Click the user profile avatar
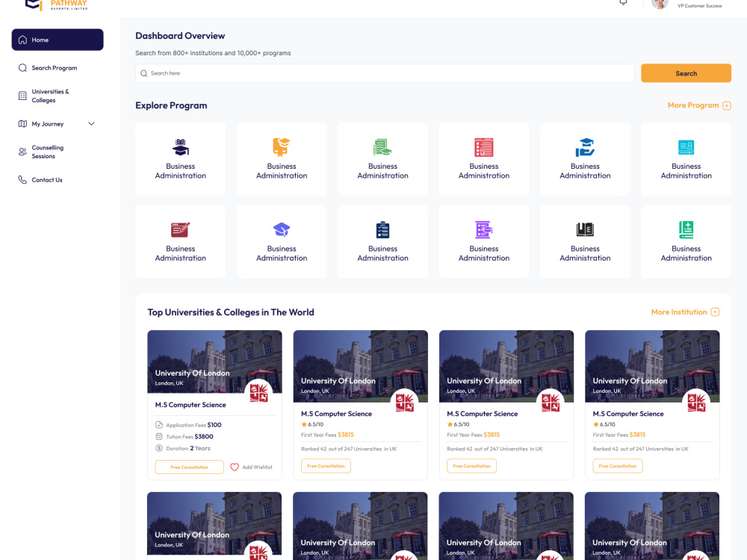The image size is (747, 560). (660, 4)
